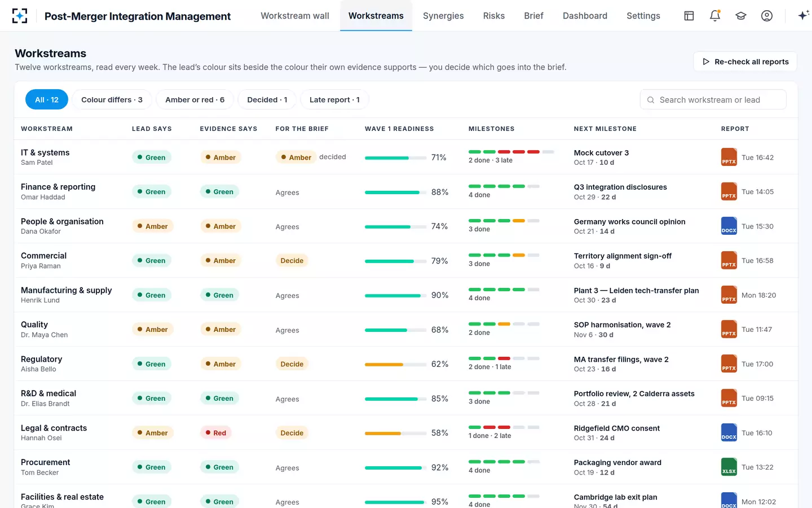Open the Commercial PPTX report icon
Image resolution: width=812 pixels, height=508 pixels.
(729, 260)
